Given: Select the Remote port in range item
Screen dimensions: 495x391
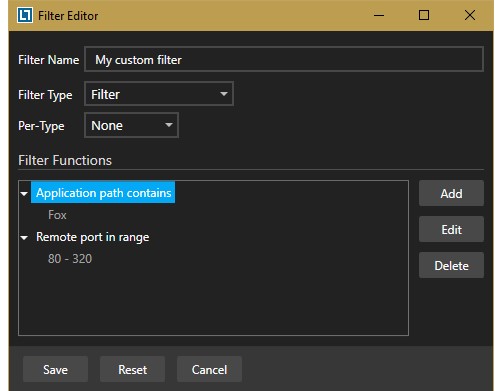Looking at the screenshot, I should tap(92, 237).
